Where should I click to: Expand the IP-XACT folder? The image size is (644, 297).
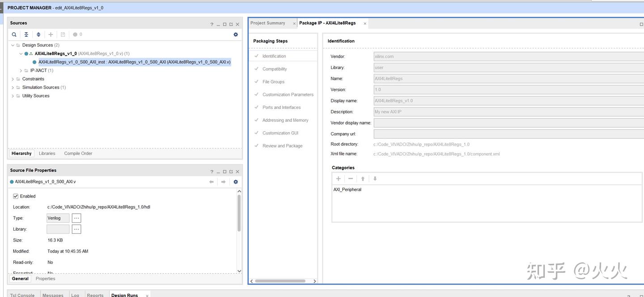click(x=21, y=71)
